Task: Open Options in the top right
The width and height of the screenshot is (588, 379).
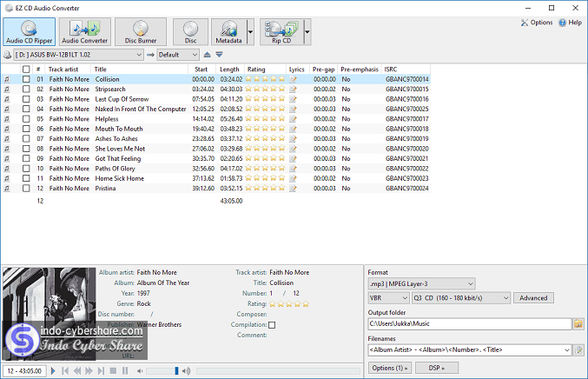Action: 537,23
